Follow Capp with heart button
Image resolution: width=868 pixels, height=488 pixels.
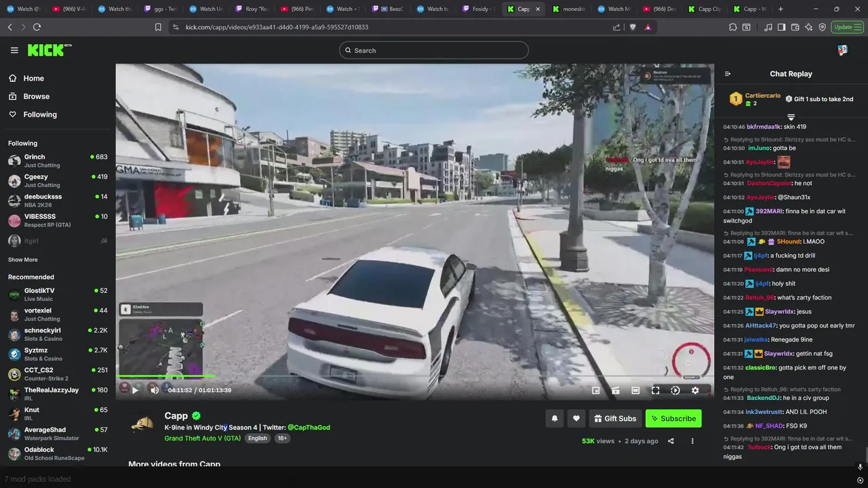(576, 419)
